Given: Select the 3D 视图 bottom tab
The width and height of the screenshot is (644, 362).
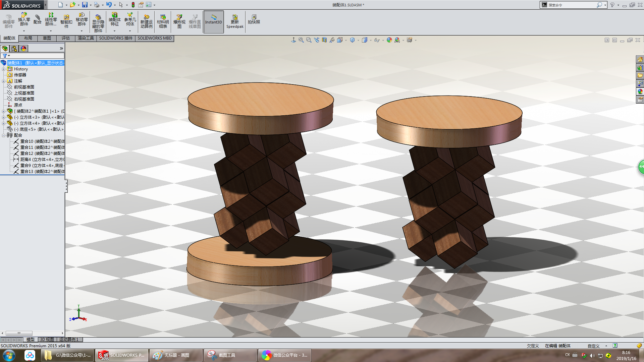Looking at the screenshot, I should pos(47,340).
